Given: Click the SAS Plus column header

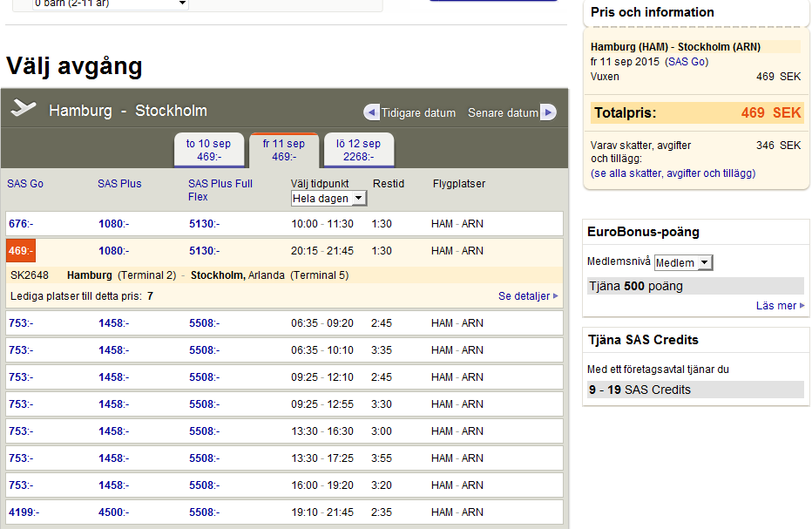Looking at the screenshot, I should [119, 183].
